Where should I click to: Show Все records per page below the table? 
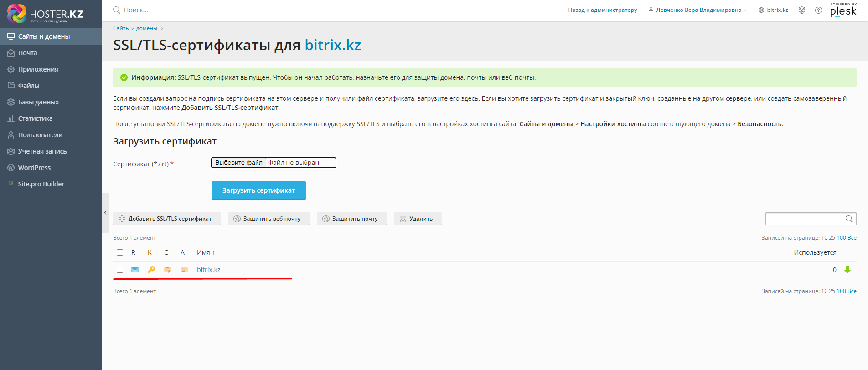coord(852,291)
